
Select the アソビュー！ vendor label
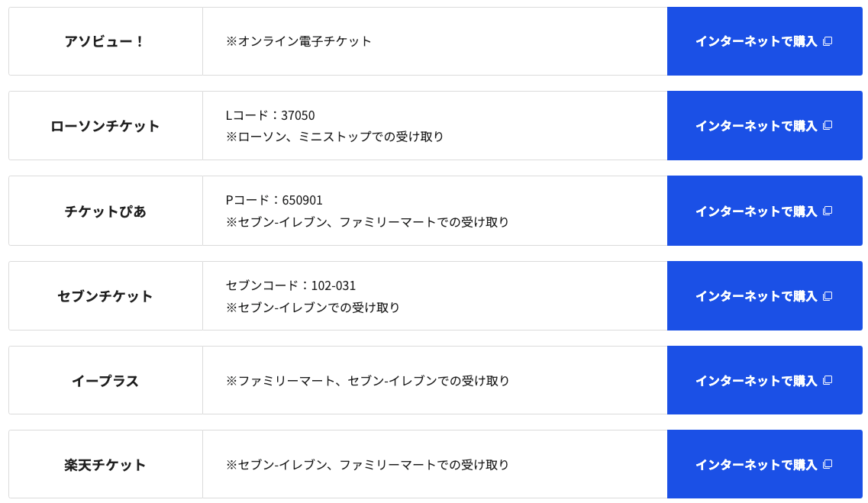coord(105,41)
